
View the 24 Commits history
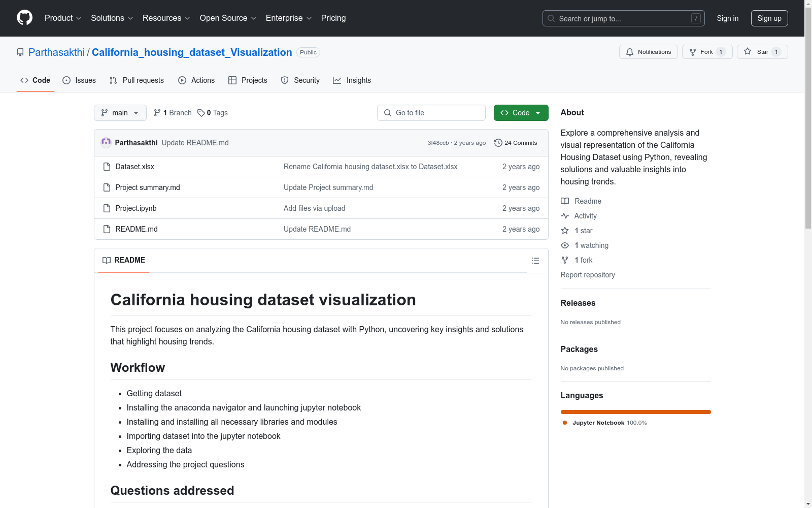(x=516, y=143)
